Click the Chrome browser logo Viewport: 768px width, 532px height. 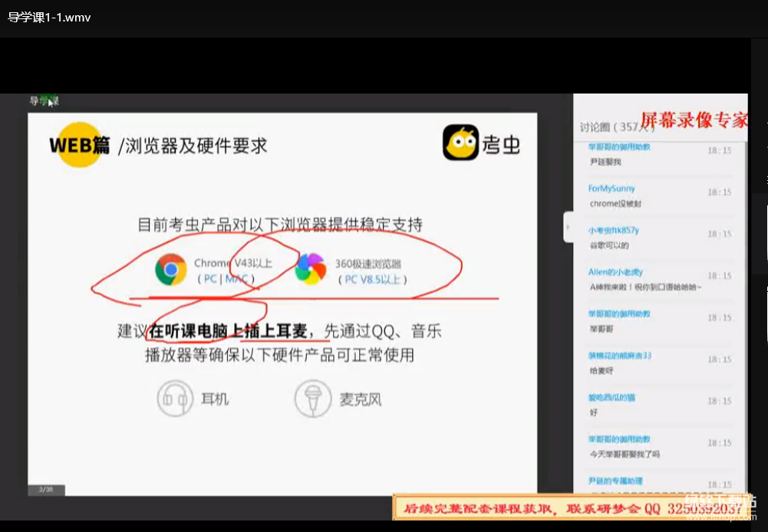[170, 270]
